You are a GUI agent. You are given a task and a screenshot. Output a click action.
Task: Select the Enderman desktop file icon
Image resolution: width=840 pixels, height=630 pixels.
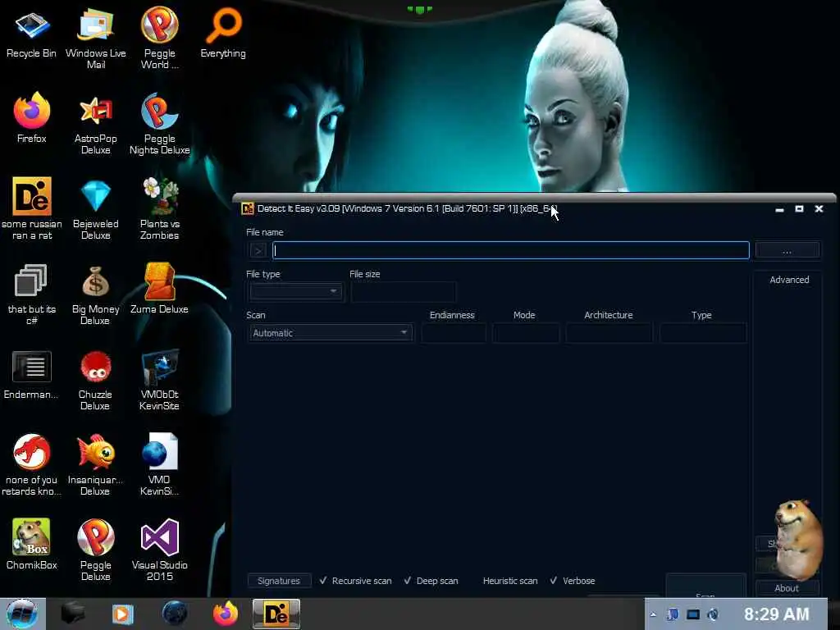tap(31, 375)
